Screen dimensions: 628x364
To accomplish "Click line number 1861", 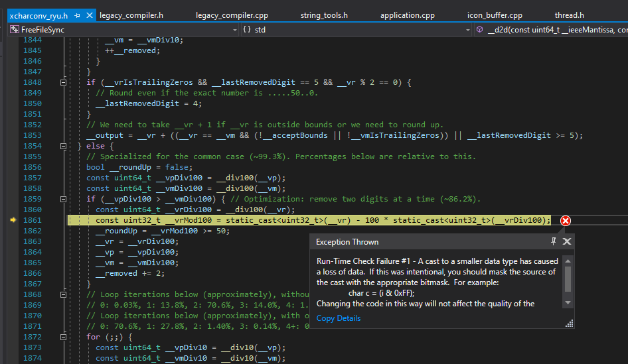I will pos(32,220).
